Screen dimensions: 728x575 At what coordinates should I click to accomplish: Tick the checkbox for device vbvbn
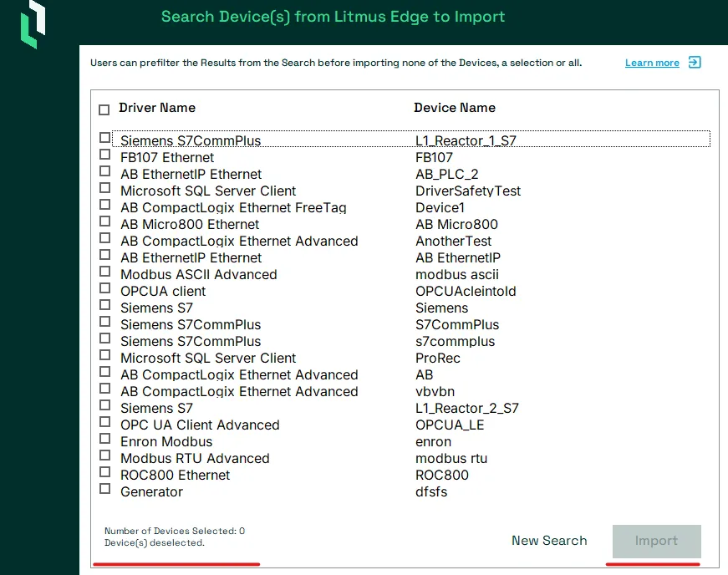105,389
